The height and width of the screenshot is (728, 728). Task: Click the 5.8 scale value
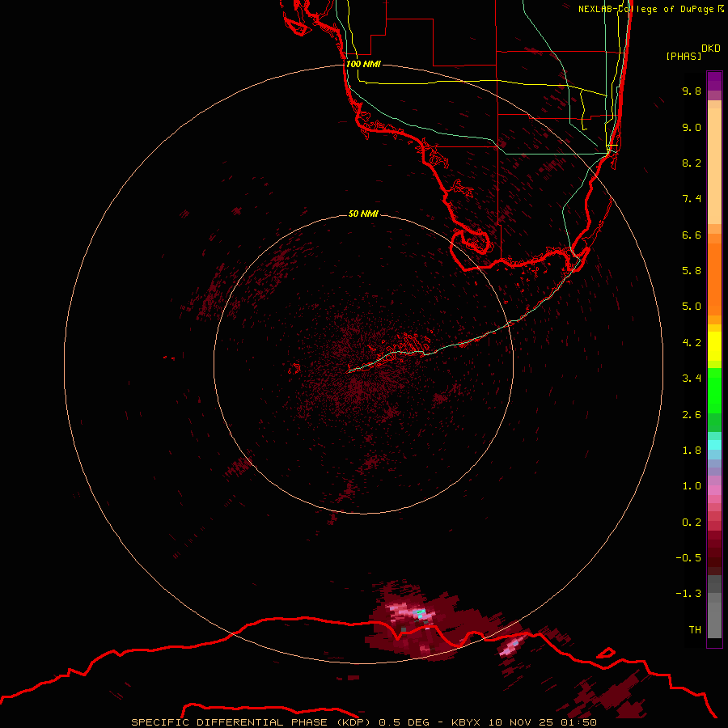[692, 271]
